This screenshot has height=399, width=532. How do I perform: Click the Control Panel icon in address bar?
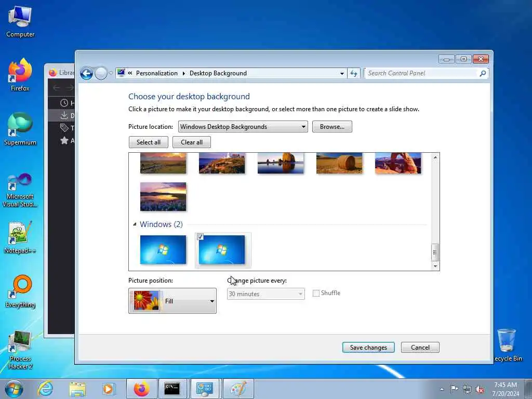(x=121, y=73)
